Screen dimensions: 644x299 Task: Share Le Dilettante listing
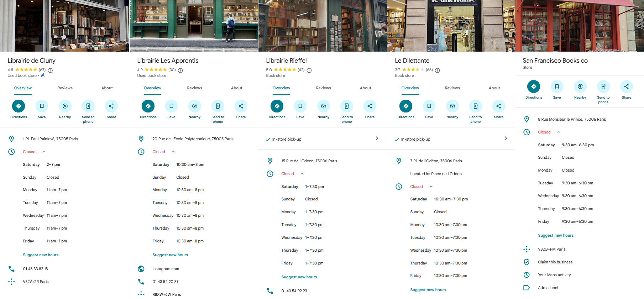499,106
